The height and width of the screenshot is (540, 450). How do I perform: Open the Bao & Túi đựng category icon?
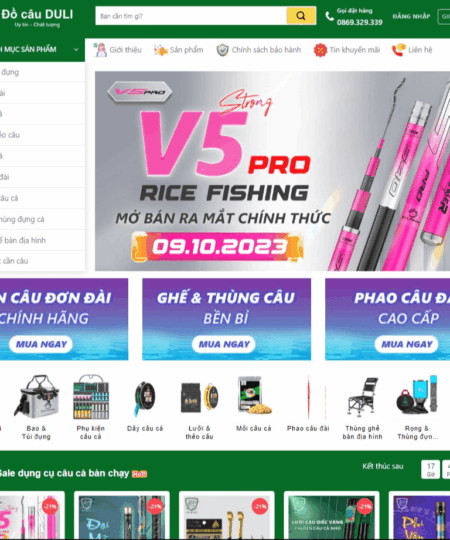point(36,398)
